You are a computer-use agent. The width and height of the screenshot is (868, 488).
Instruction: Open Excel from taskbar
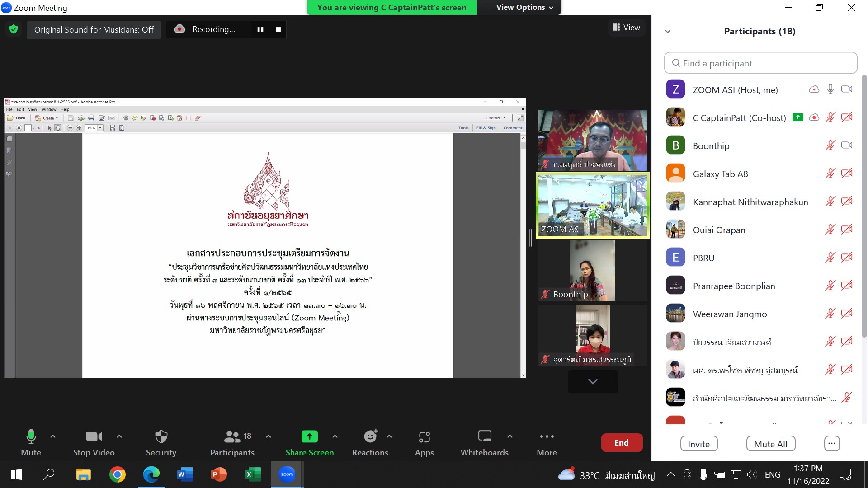pyautogui.click(x=253, y=474)
